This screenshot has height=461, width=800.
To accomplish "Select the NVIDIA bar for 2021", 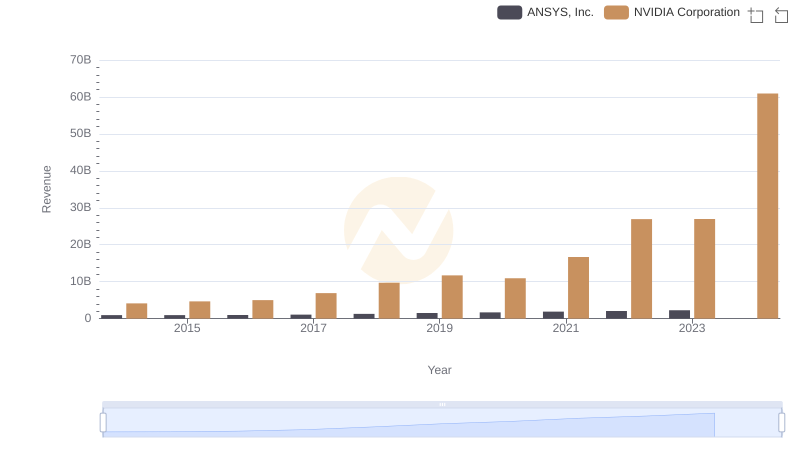I will coord(578,287).
